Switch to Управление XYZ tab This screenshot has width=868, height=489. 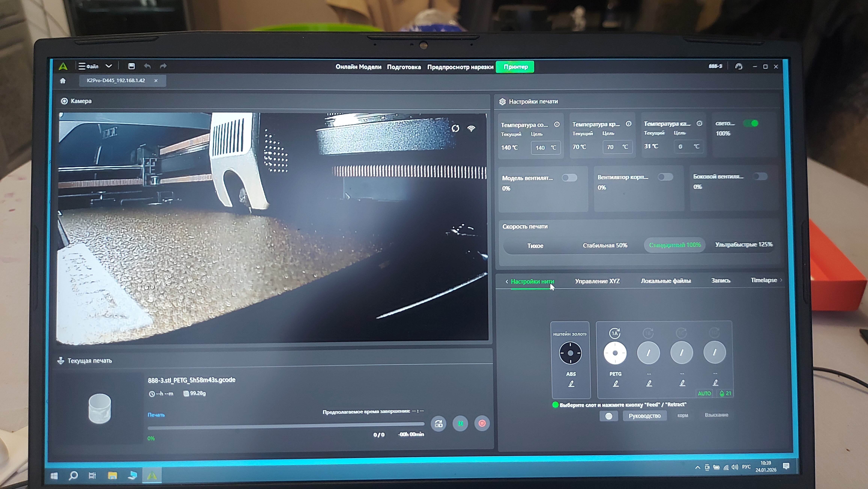pos(597,281)
